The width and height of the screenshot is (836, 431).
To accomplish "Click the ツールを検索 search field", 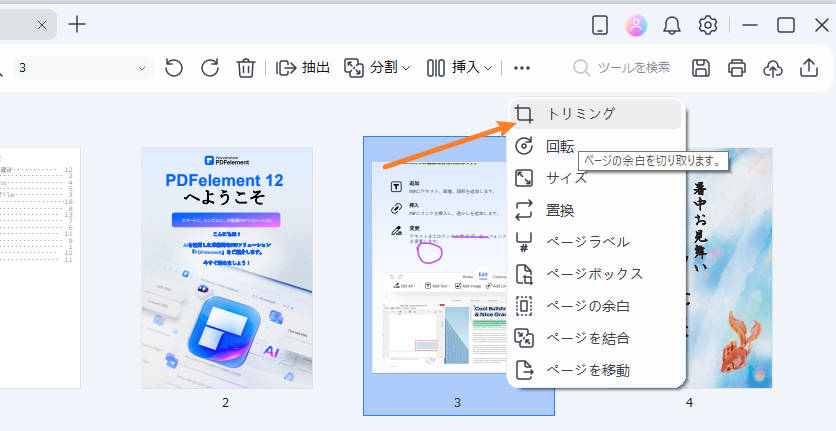I will point(622,68).
